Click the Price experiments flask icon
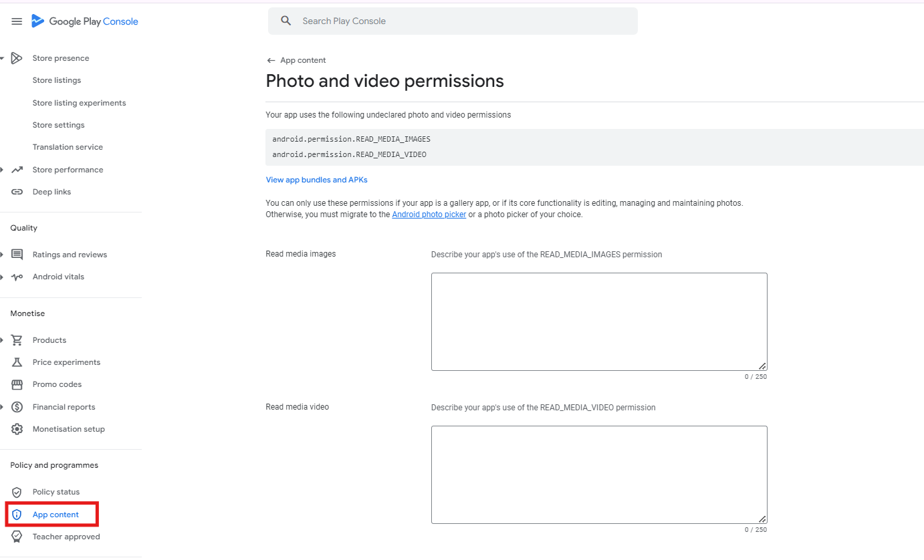Image resolution: width=924 pixels, height=560 pixels. (x=17, y=362)
